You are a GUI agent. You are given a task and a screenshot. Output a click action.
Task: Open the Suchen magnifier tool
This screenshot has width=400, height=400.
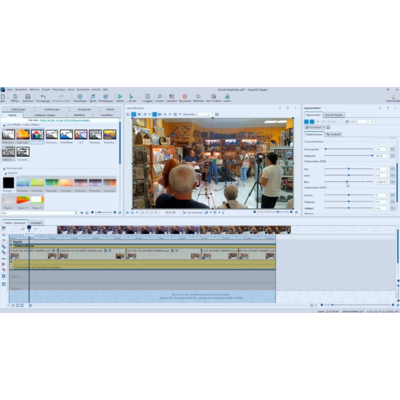(160, 97)
